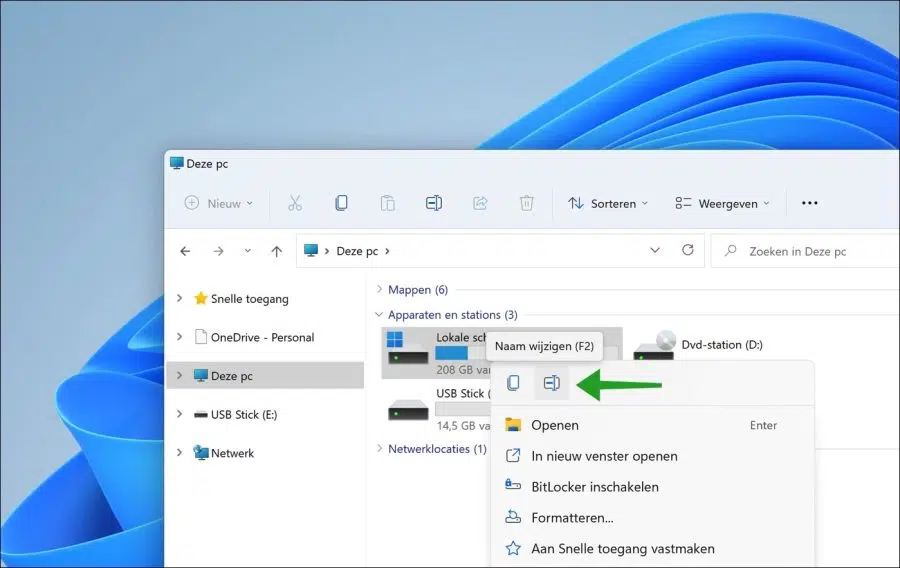Click Deze pc breadcrumb in address bar
The height and width of the screenshot is (568, 900).
coord(357,251)
